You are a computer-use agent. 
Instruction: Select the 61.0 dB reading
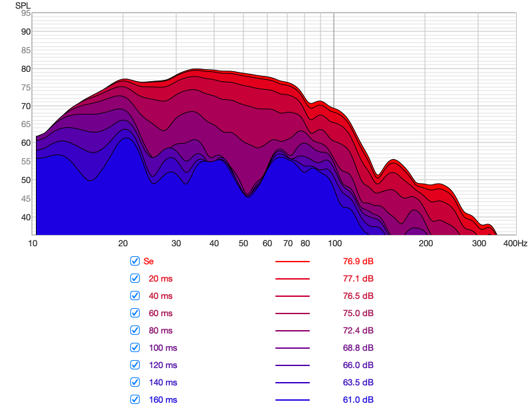click(x=353, y=399)
